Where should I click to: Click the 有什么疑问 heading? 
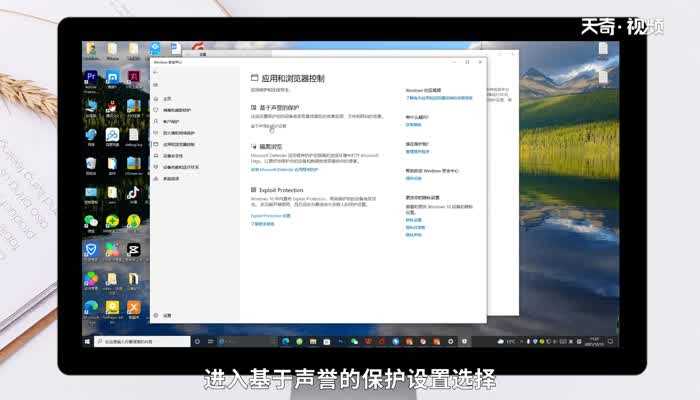417,117
